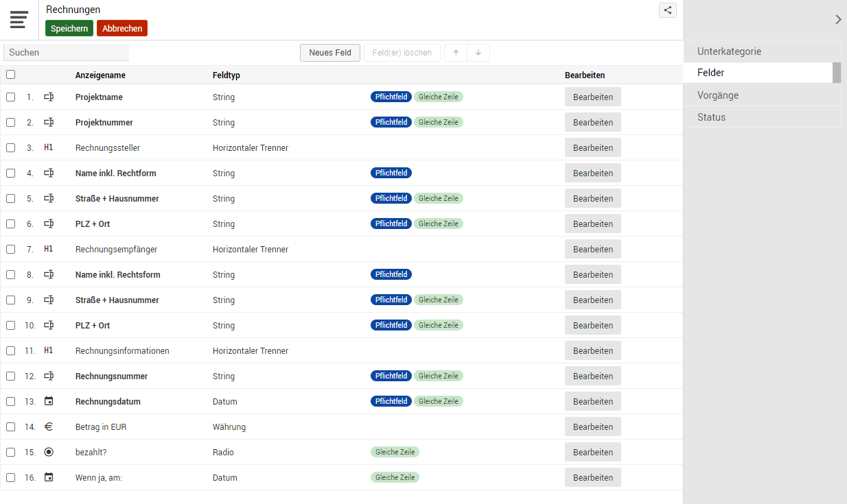
Task: Click the PLZ + Ort name in row 6
Action: tap(93, 224)
